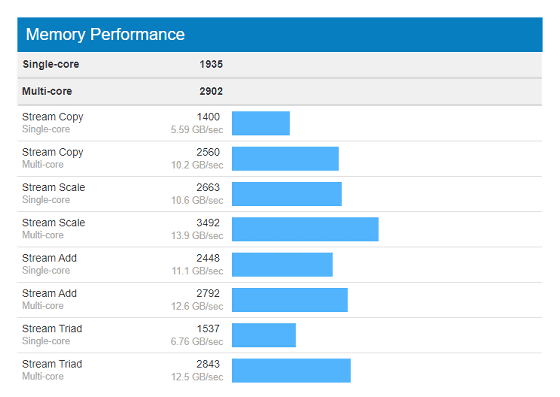Screen dimensions: 560x397
Task: Click Stream Scale single-core score 2663
Action: 208,187
